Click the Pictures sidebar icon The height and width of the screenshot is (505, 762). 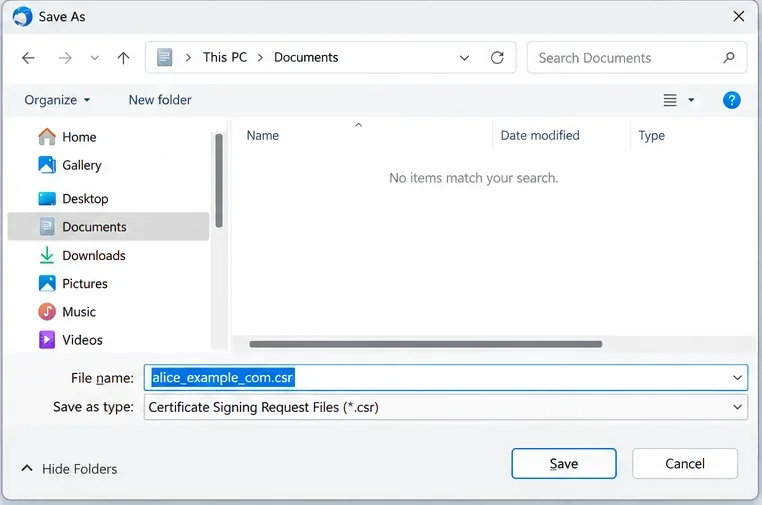pos(47,283)
